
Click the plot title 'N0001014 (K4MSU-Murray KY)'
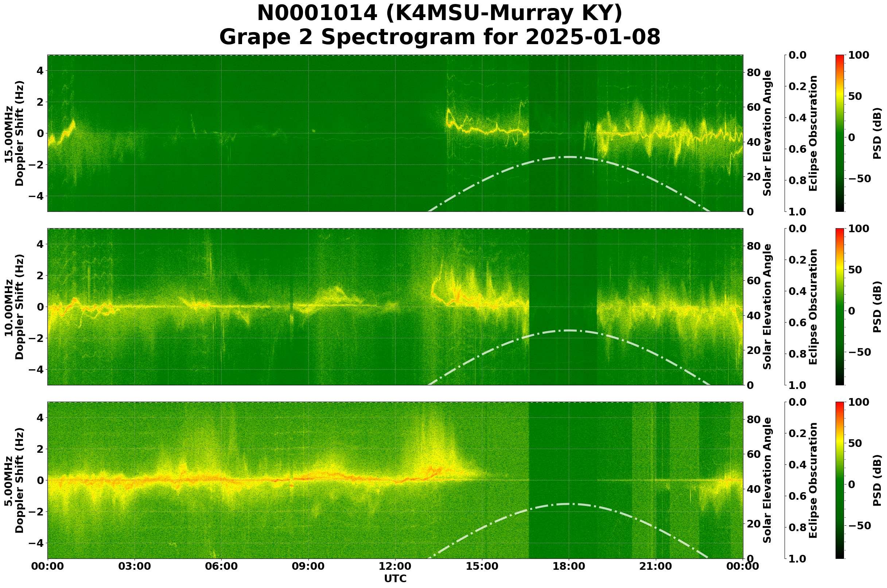[x=440, y=13]
